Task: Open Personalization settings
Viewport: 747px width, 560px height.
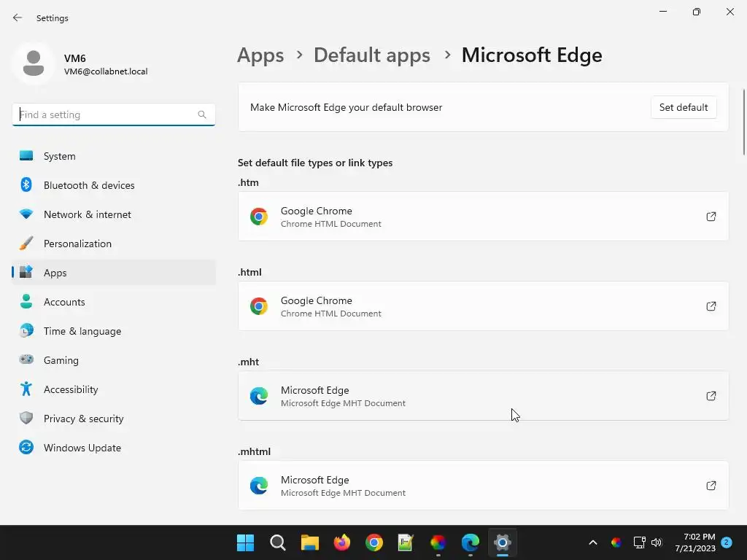Action: [x=113, y=244]
